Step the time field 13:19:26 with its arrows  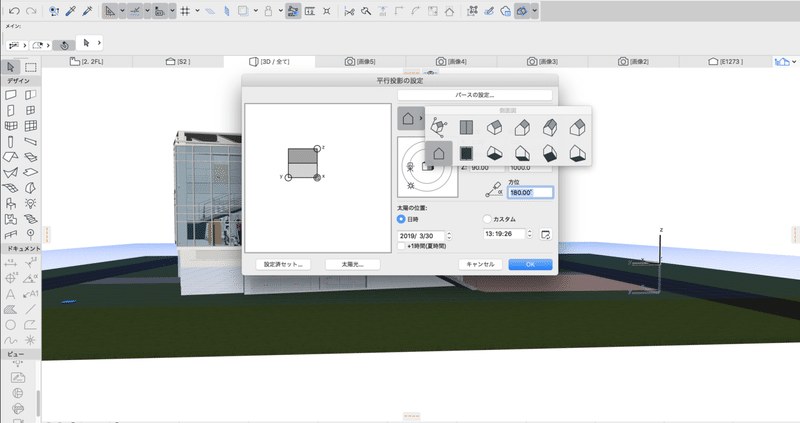tap(530, 234)
